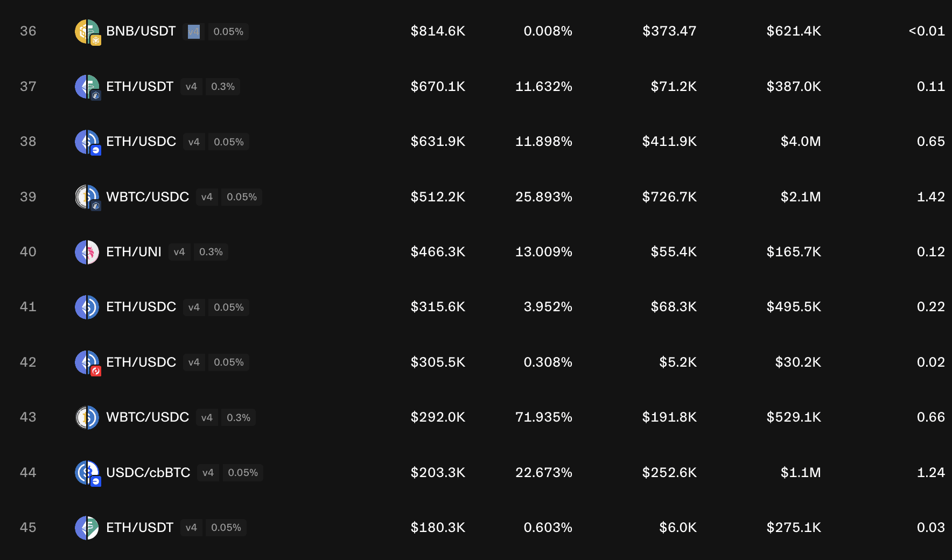Open the USDC/cbBTC pool name

148,473
